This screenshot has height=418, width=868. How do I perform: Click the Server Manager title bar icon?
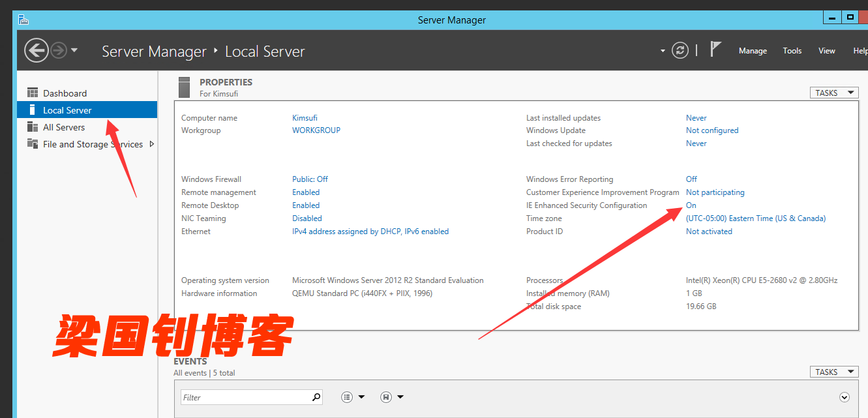tap(23, 20)
